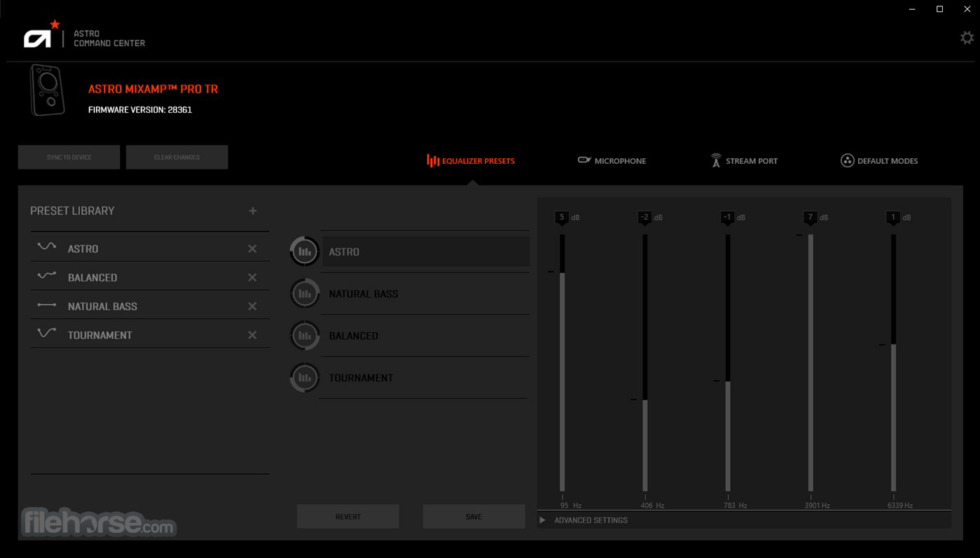The height and width of the screenshot is (558, 980).
Task: Select TOURNAMENT row in preset library
Action: (149, 334)
